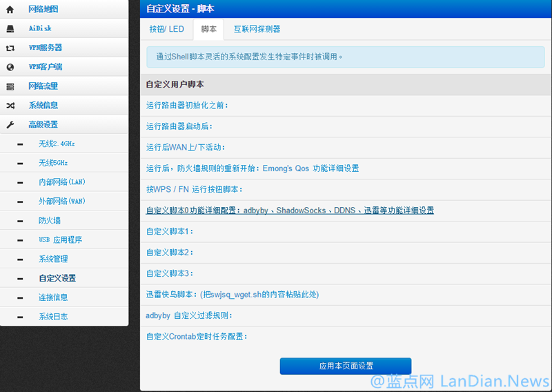The image size is (552, 392).
Task: Expand 迅雷快鸟脚本 swjsq_wget.sh section
Action: click(233, 295)
